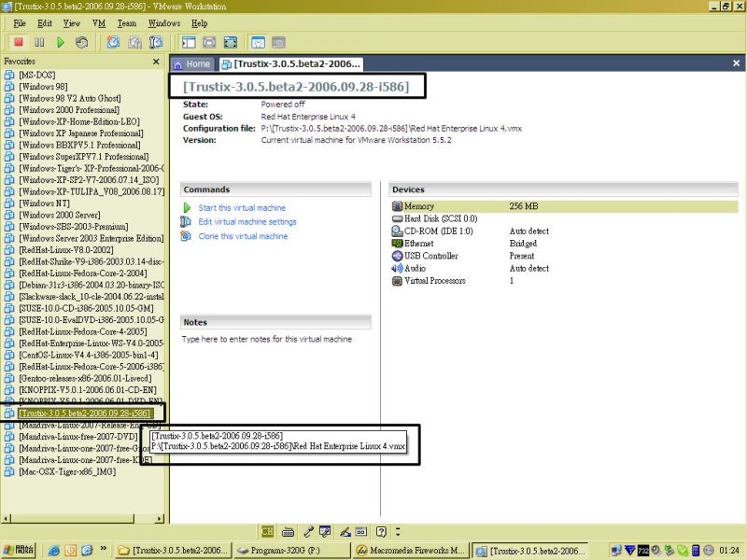747x560 pixels.
Task: Switch to Console view toolbar icon
Action: pos(278,42)
